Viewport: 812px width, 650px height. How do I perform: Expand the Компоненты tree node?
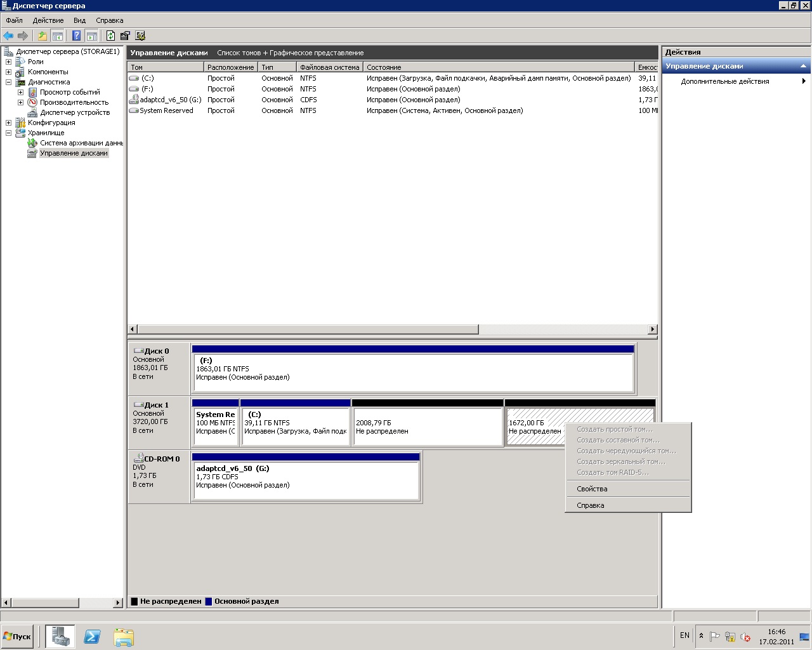coord(8,72)
